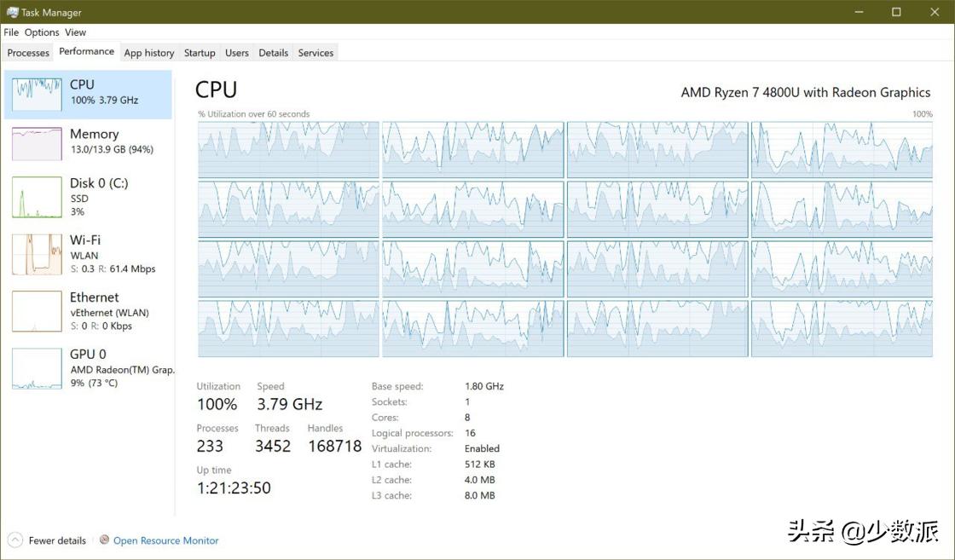955x560 pixels.
Task: Click the Handles count 168718
Action: (x=335, y=446)
